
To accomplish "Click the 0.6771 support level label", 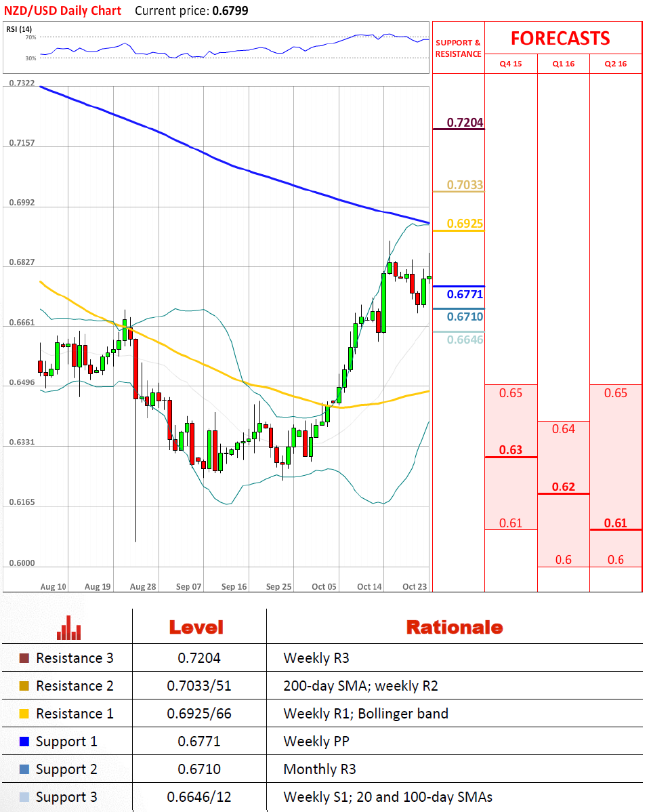I will click(465, 295).
